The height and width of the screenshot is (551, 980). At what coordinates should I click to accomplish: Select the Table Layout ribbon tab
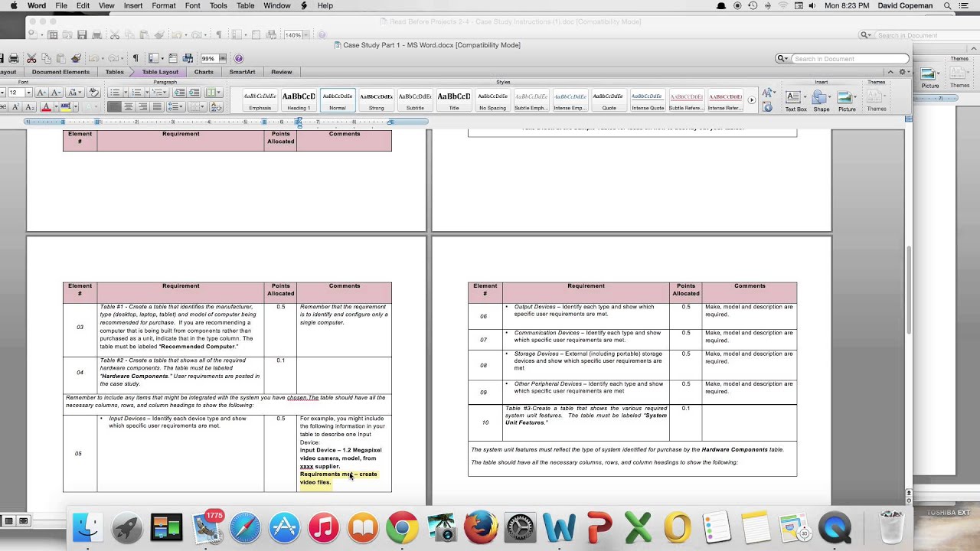[159, 72]
